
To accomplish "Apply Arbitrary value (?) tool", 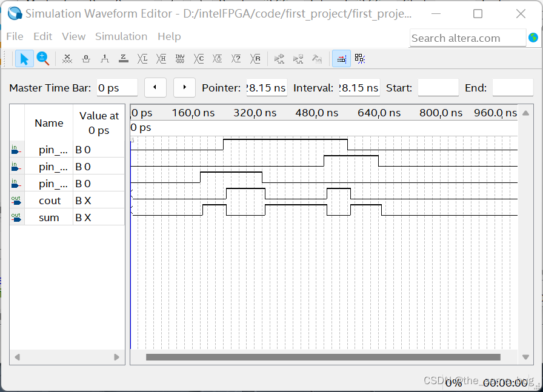I will pyautogui.click(x=236, y=59).
